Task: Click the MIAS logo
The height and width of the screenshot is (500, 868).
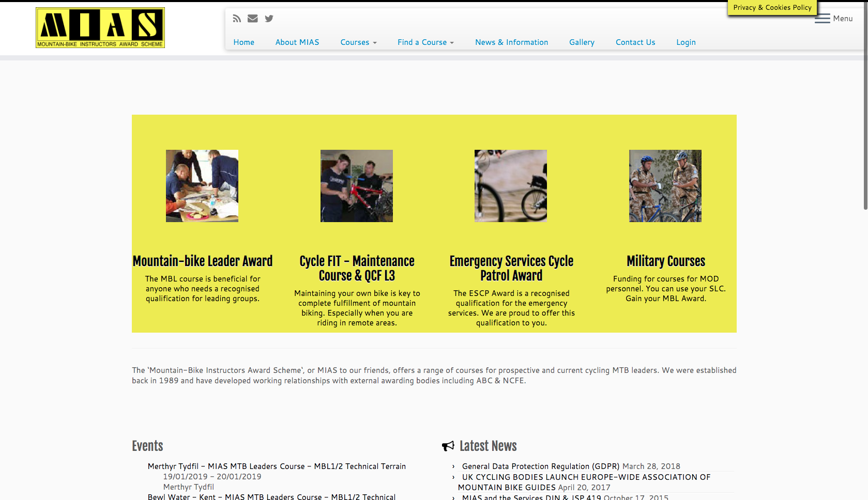Action: (100, 27)
